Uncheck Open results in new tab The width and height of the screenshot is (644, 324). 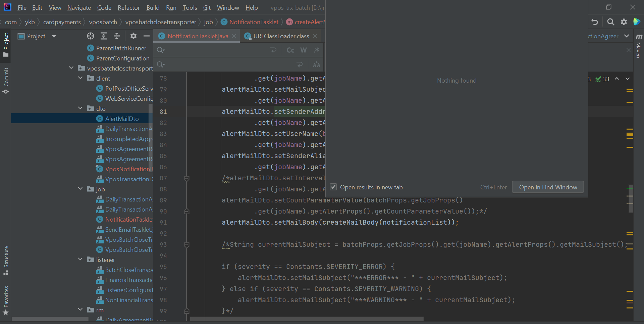(x=333, y=187)
